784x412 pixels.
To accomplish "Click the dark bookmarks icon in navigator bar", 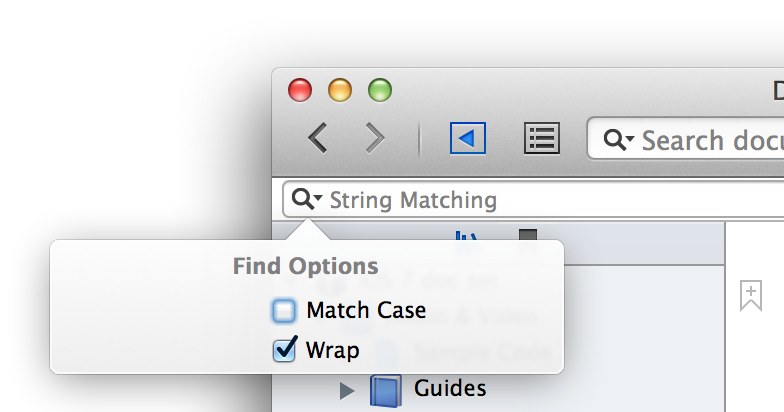I will [x=528, y=235].
